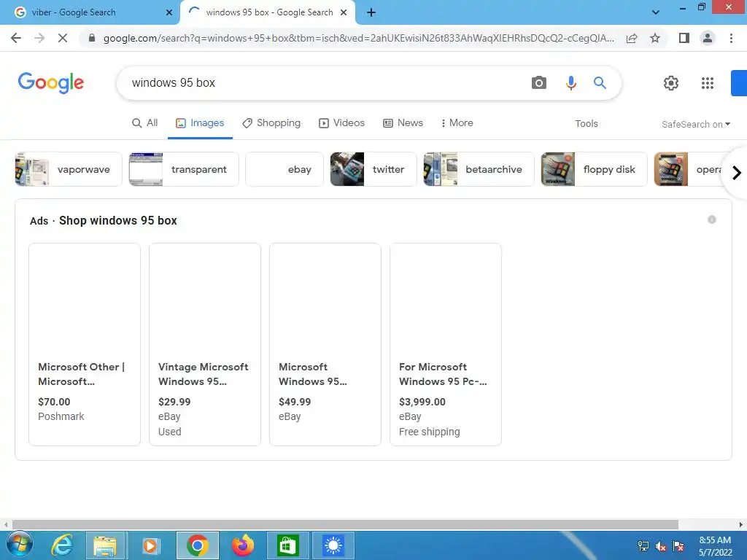Filter by the vaporwave chip
The width and height of the screenshot is (747, 560).
click(x=69, y=169)
